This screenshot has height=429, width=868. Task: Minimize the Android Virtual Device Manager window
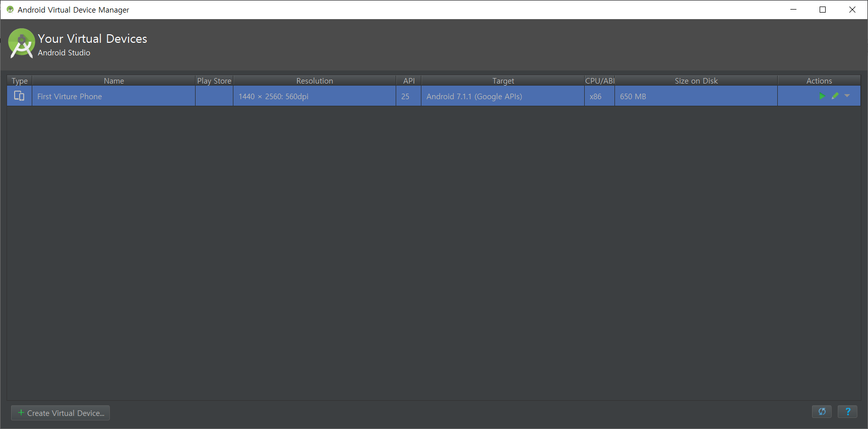(x=793, y=10)
